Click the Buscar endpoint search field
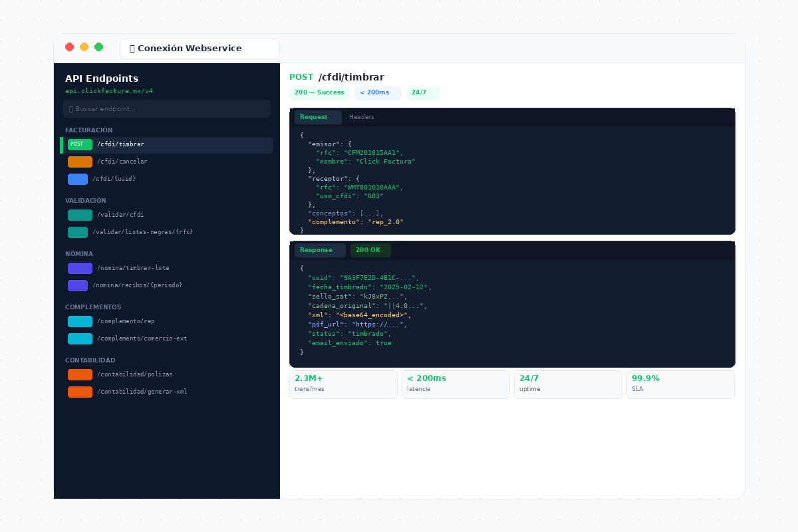This screenshot has height=532, width=798. tap(166, 108)
